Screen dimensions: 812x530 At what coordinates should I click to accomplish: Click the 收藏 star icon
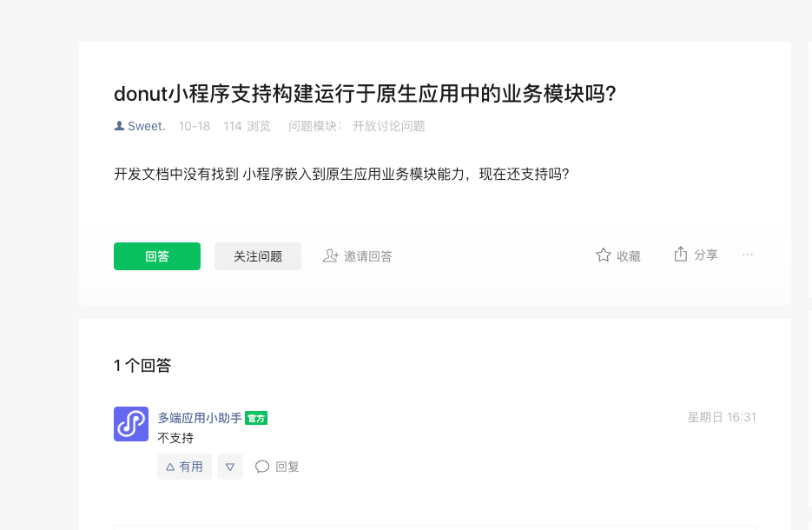(604, 255)
